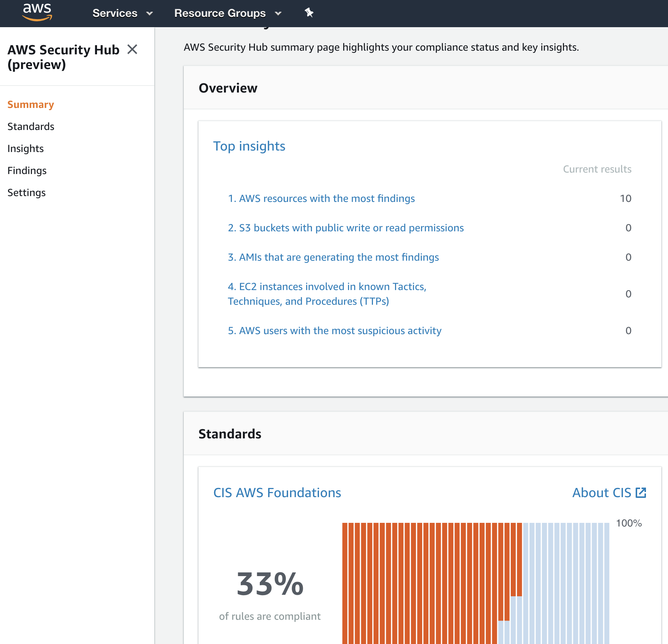Go to Insights in sidebar
Viewport: 668px width, 644px height.
pos(25,149)
